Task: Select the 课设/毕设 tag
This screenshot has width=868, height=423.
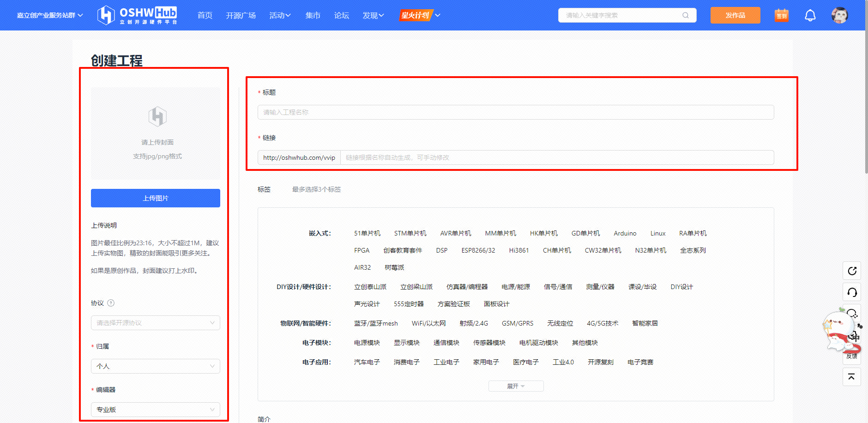Action: (x=642, y=287)
